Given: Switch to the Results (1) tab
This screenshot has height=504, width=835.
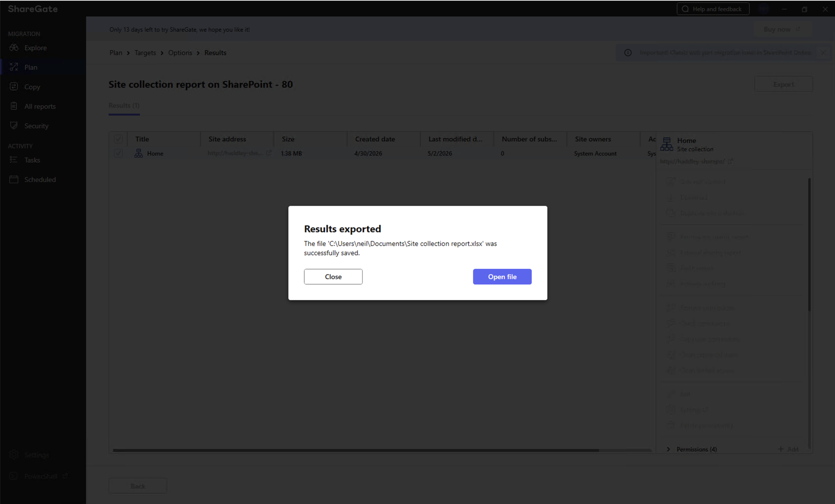Looking at the screenshot, I should tap(124, 105).
